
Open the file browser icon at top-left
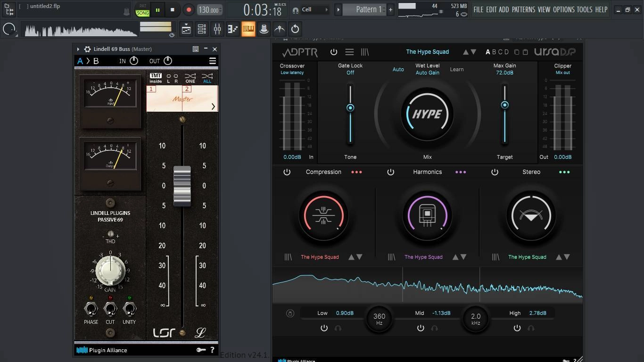[x=9, y=9]
